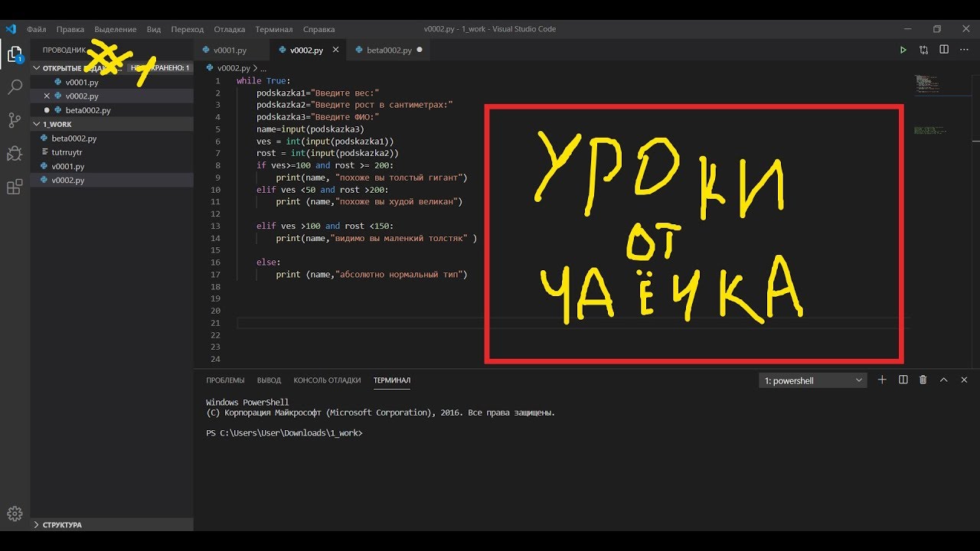Image resolution: width=980 pixels, height=551 pixels.
Task: Click the 'Windows PowerShell' terminal text
Action: [247, 403]
